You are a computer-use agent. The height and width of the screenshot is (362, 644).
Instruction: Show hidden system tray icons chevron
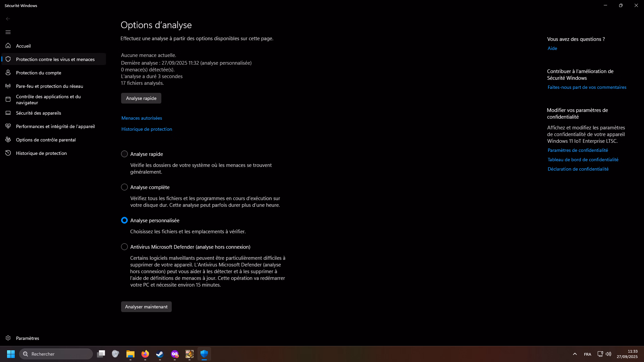tap(575, 354)
